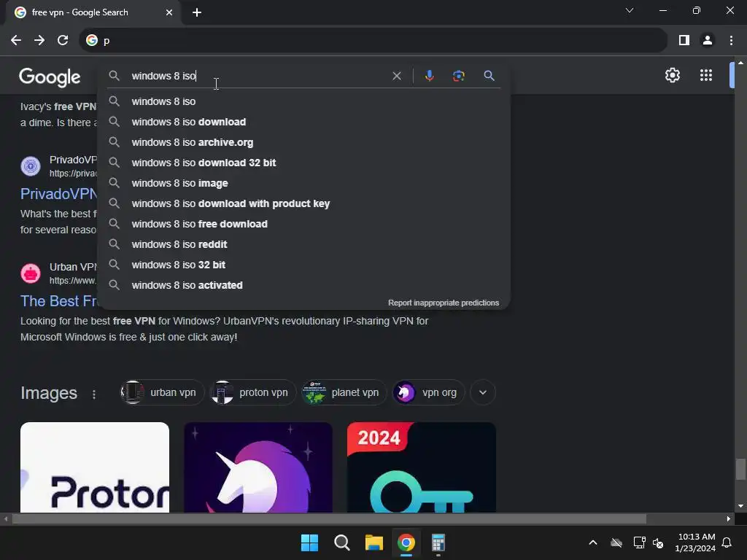This screenshot has height=560, width=747.
Task: Click the vertical page scrollbar thumb
Action: [x=740, y=469]
